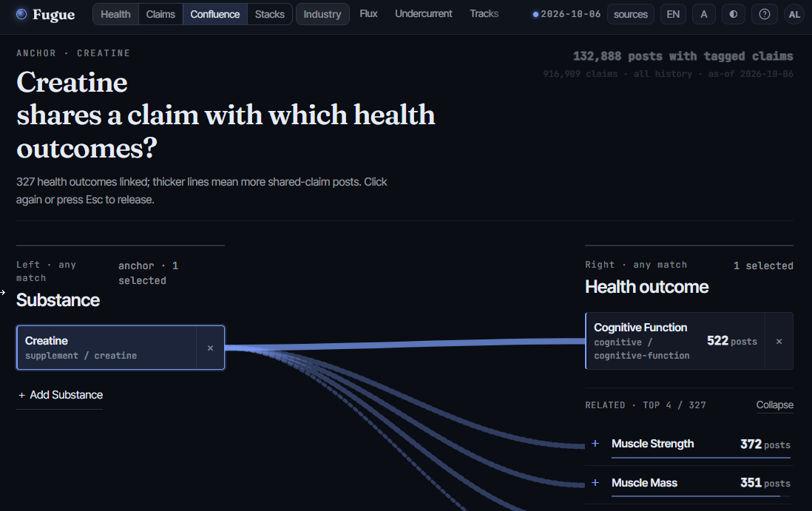Select the Confluence tab
The height and width of the screenshot is (511, 812).
click(x=215, y=14)
